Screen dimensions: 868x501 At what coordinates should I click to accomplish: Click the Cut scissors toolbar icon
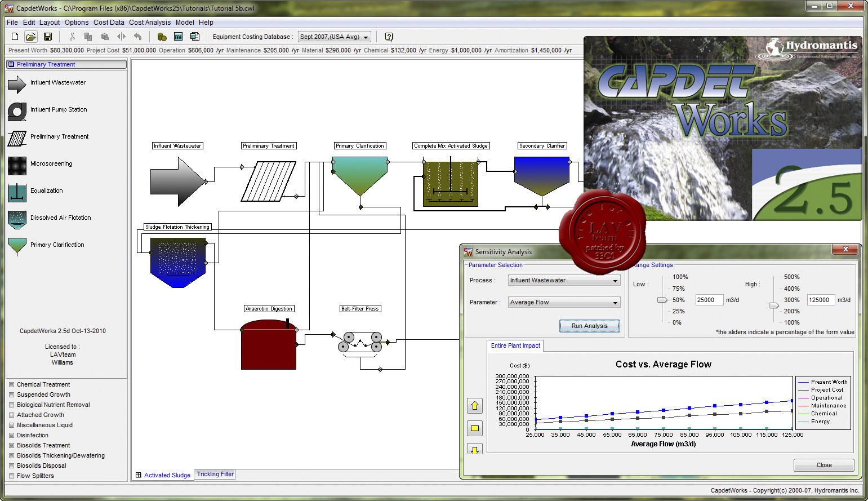72,37
